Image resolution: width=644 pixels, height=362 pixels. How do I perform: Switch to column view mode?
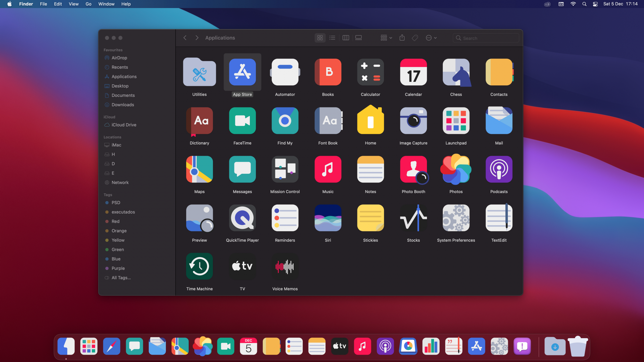(346, 38)
